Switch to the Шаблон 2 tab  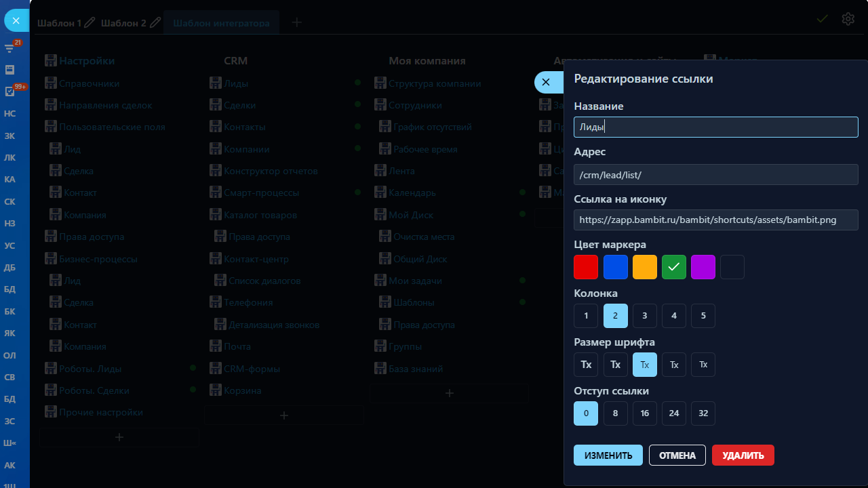click(123, 23)
